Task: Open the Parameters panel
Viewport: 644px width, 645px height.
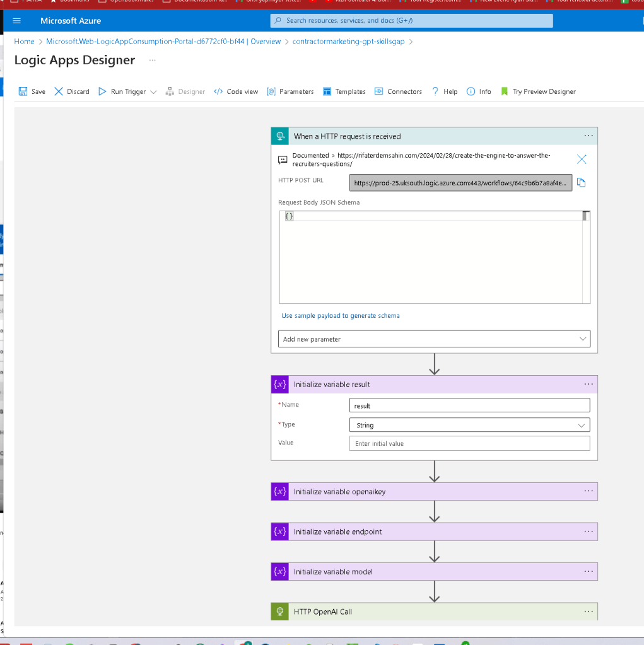Action: click(290, 91)
